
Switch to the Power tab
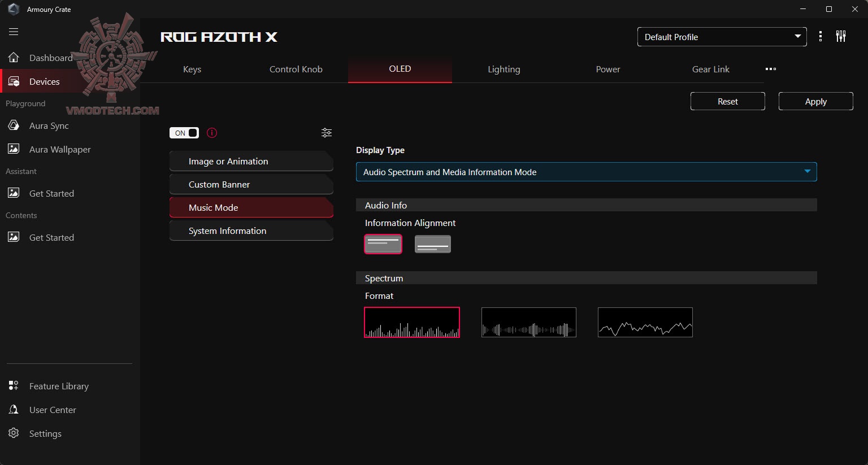coord(608,69)
